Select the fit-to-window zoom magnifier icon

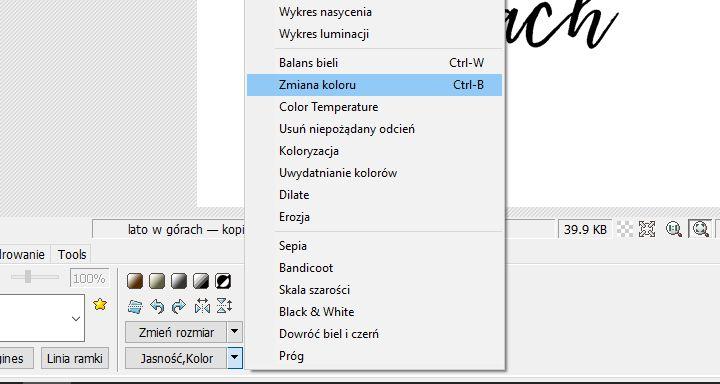click(x=701, y=229)
